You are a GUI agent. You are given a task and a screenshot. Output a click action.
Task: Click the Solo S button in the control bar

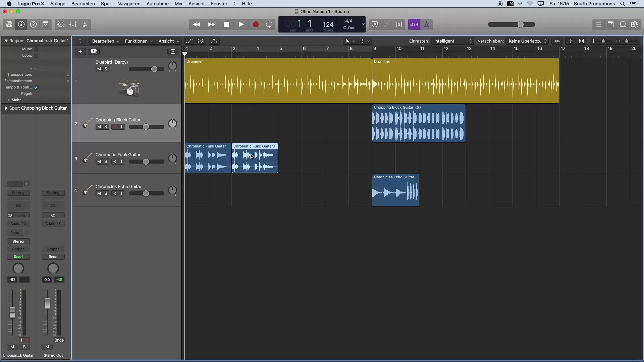[x=399, y=24]
